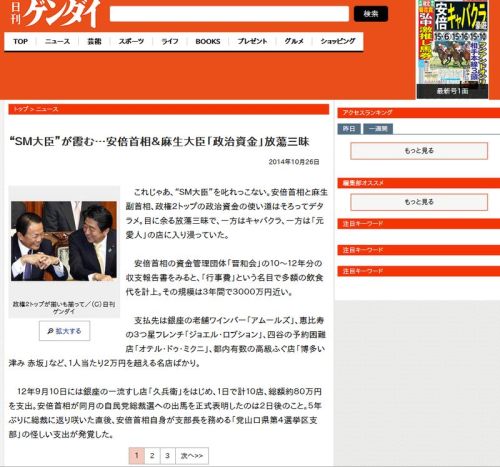Image resolution: width=500 pixels, height=467 pixels.
Task: Click the magnifier icon in 拡大する button
Action: [x=50, y=331]
